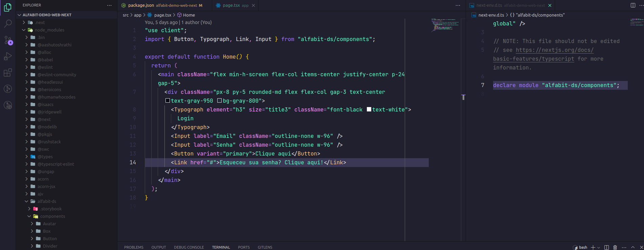Open the GITLENS panel tab

click(265, 247)
